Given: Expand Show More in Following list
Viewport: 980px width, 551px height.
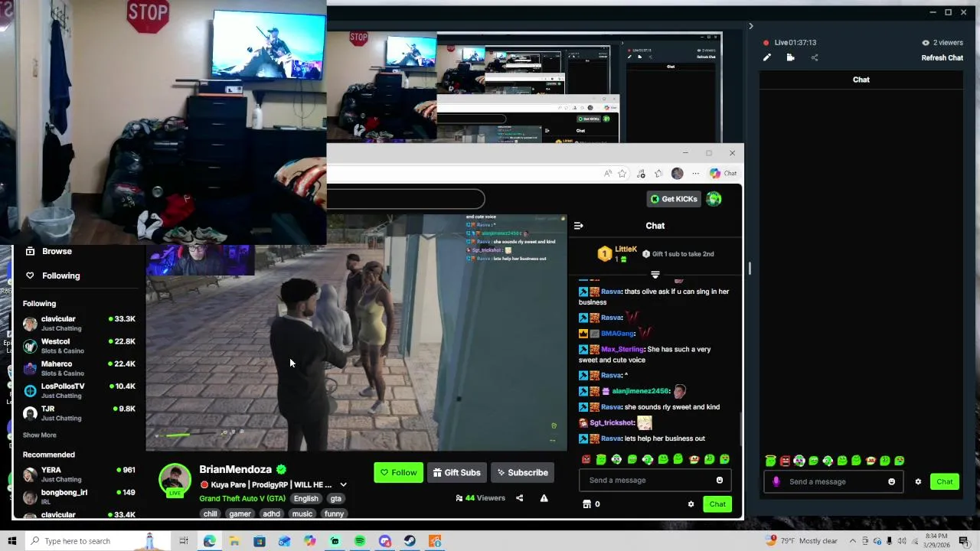Looking at the screenshot, I should coord(39,435).
